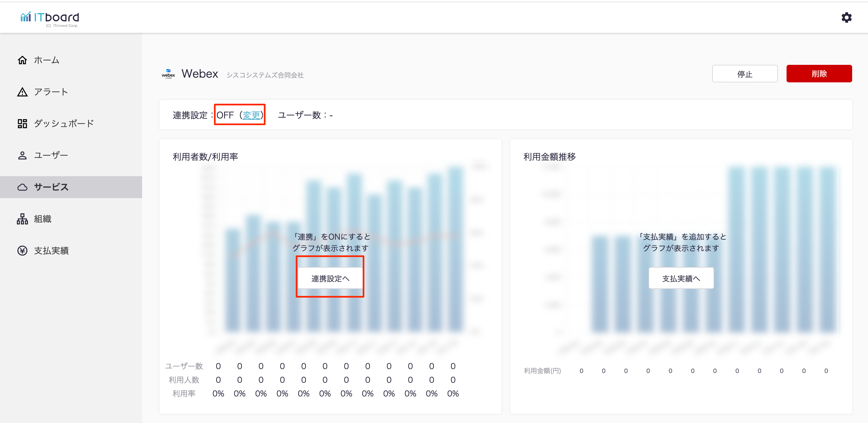Open the ユーザー menu item
This screenshot has height=423, width=868.
[x=51, y=155]
